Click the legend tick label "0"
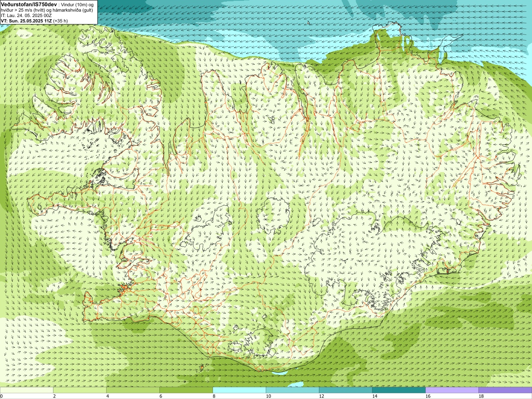532x399 pixels. (x=1, y=397)
